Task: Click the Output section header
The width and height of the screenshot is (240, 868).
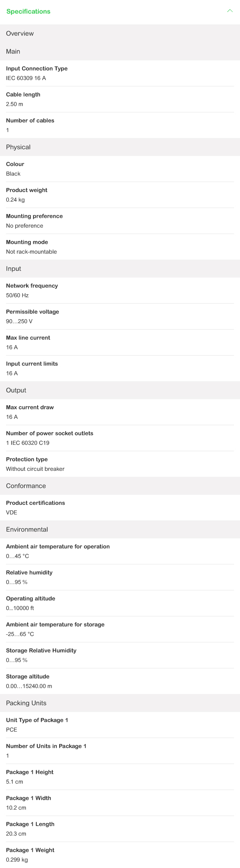Action: pos(16,390)
